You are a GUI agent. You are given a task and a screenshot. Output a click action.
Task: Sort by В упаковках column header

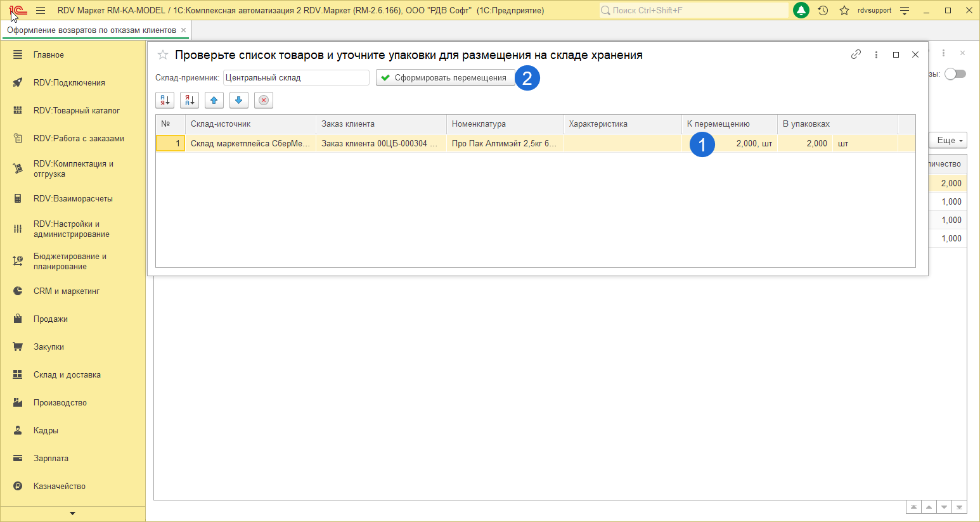837,124
